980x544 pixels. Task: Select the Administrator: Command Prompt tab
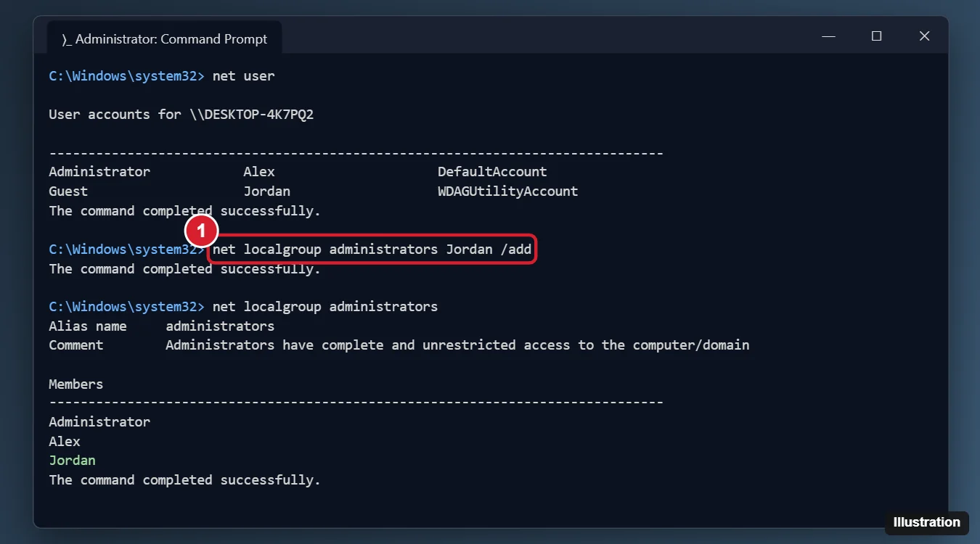coord(164,38)
